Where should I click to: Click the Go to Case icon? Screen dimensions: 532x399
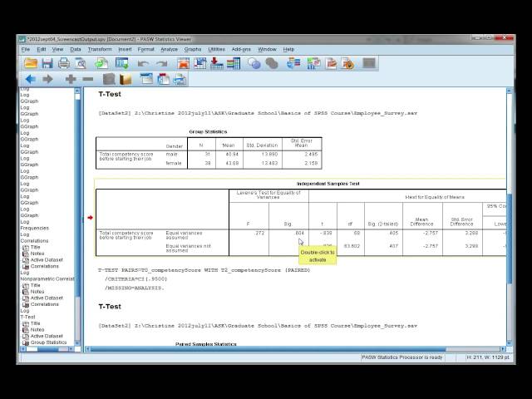click(199, 63)
